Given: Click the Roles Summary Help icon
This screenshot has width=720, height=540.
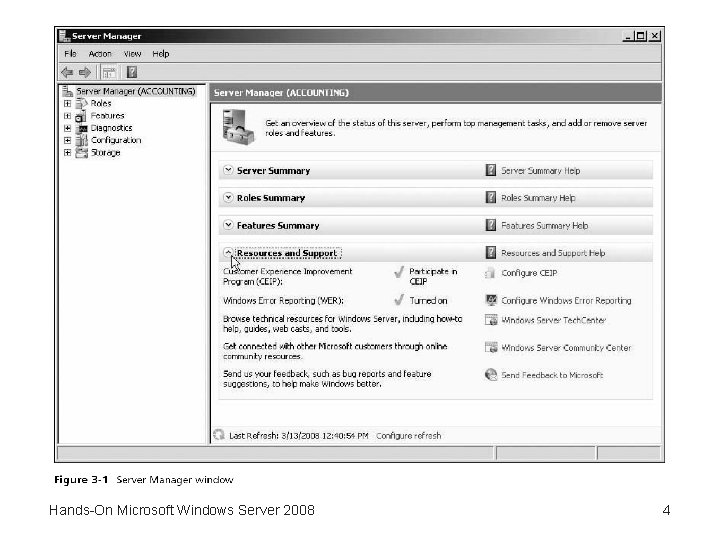Looking at the screenshot, I should coord(490,197).
